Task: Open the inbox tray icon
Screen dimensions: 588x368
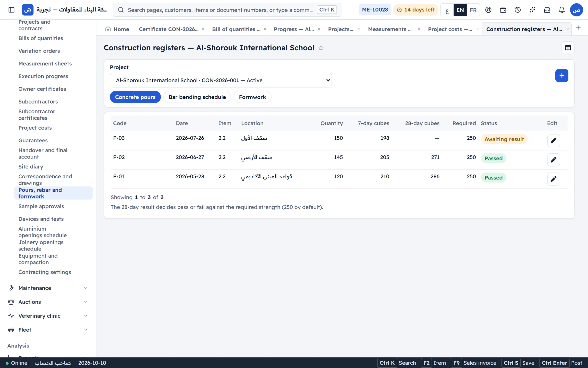Action: click(547, 10)
